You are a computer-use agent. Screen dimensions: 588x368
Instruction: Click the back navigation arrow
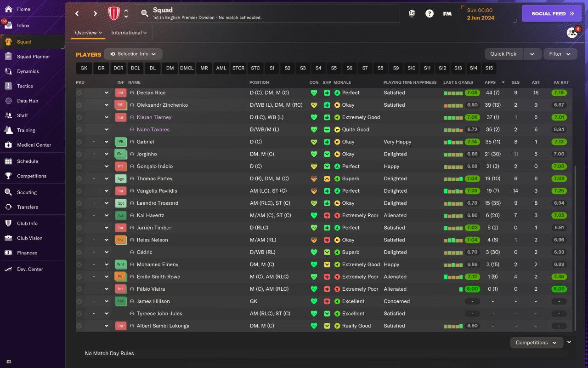[77, 13]
